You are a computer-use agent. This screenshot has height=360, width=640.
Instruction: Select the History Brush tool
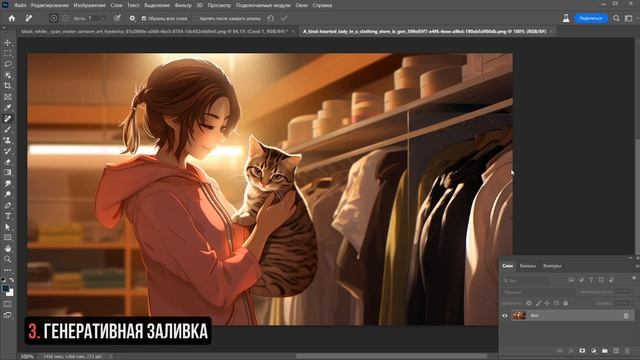[x=8, y=151]
